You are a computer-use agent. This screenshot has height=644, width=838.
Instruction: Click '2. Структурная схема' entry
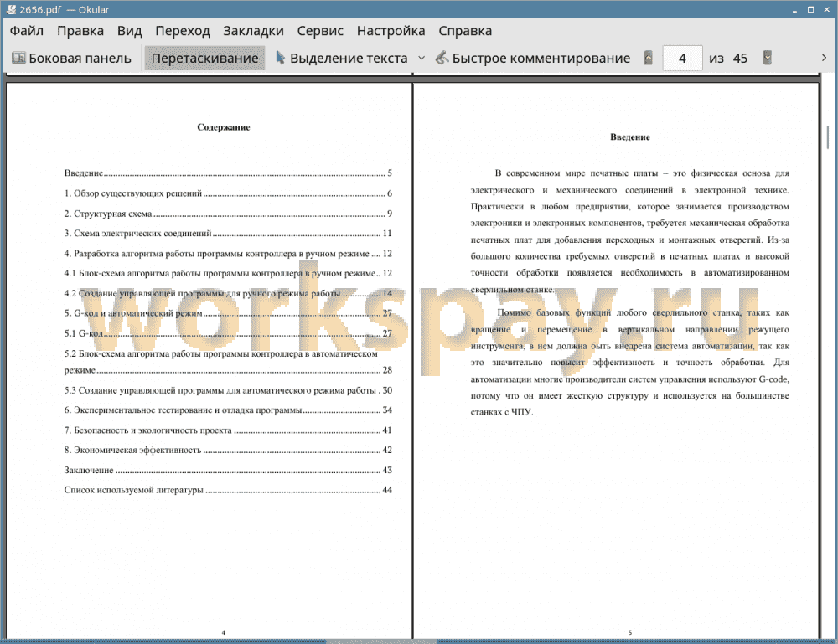click(x=228, y=214)
